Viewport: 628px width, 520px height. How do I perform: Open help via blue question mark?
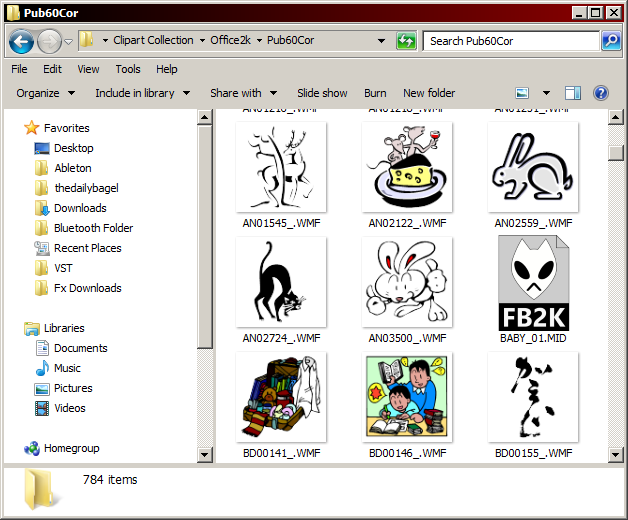601,93
